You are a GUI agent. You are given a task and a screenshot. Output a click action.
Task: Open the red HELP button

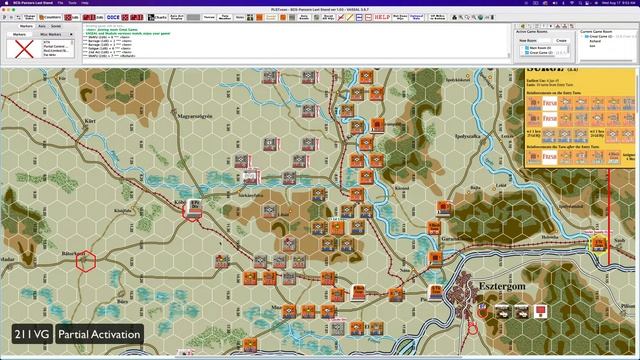coord(382,17)
